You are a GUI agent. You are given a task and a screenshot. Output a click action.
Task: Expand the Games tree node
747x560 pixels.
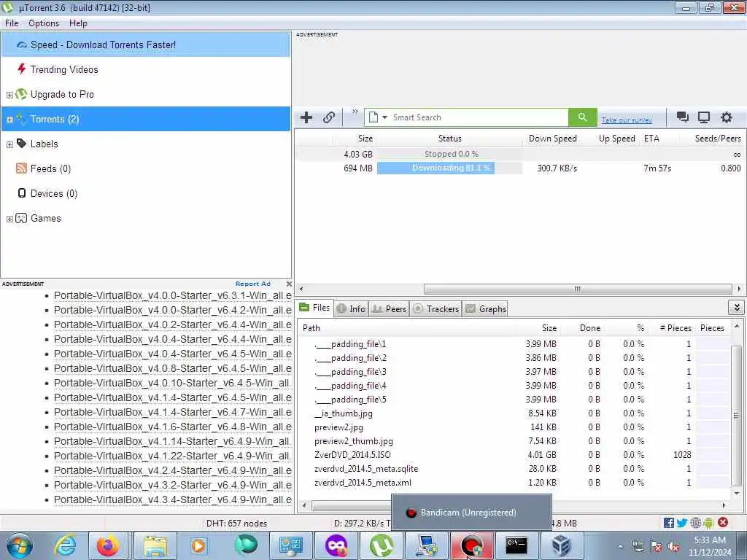(9, 219)
